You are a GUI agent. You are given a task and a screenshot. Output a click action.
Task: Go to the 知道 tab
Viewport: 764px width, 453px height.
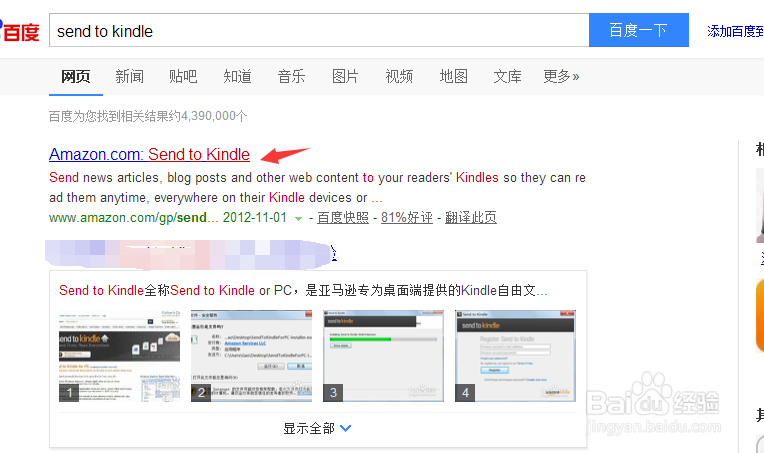tap(237, 76)
